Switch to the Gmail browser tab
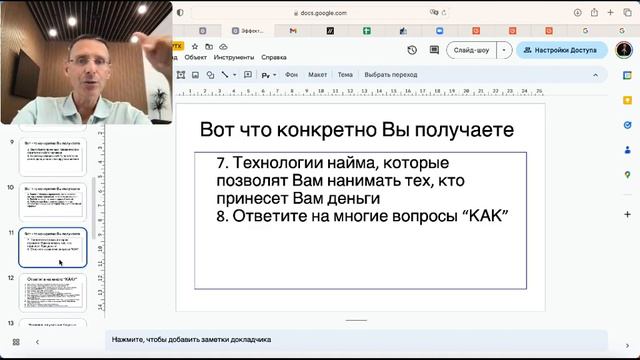Viewport: 640px width, 360px height. point(293,31)
